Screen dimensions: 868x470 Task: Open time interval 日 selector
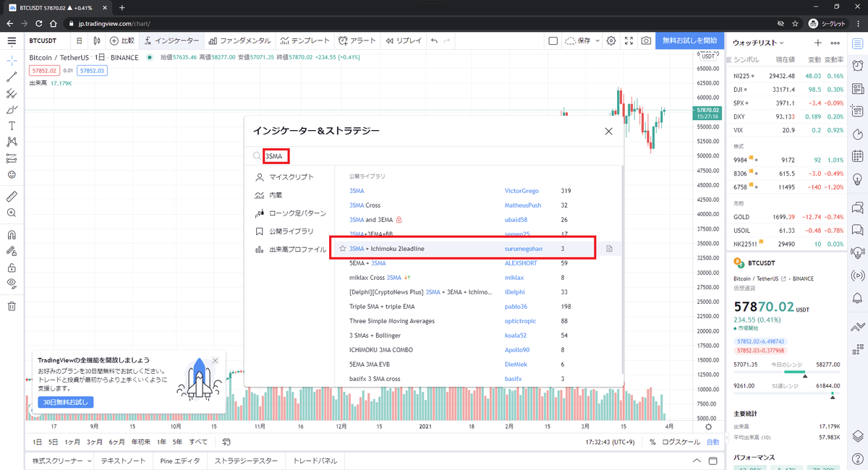pos(79,41)
